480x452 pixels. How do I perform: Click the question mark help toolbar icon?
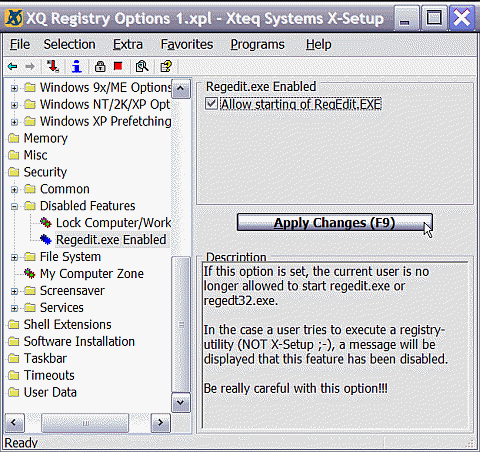pos(166,66)
